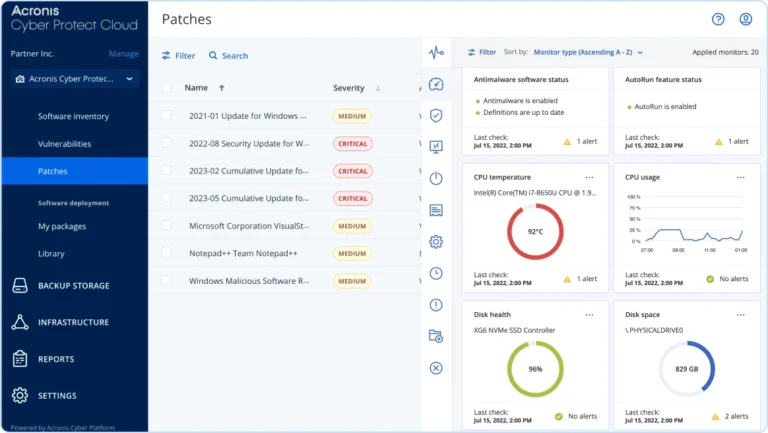The height and width of the screenshot is (433, 768).
Task: Click the Disk space alert warning icon
Action: 715,416
